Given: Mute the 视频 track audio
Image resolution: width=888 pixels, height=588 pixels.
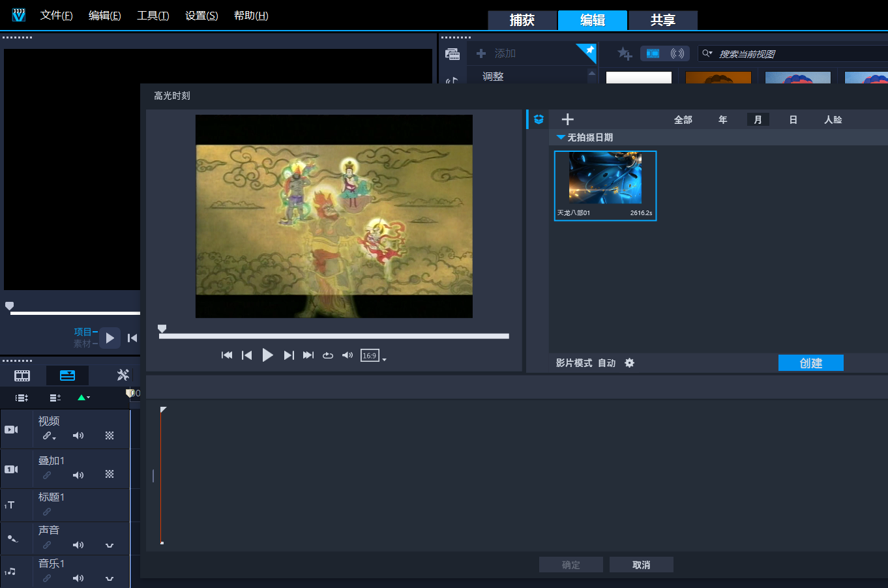Looking at the screenshot, I should [78, 435].
